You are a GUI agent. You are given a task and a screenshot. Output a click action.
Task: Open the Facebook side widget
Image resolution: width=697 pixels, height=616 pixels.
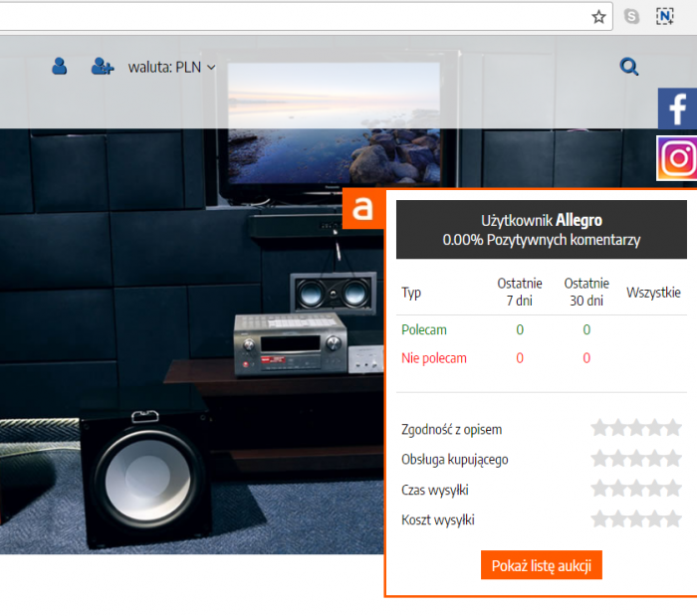coord(677,108)
